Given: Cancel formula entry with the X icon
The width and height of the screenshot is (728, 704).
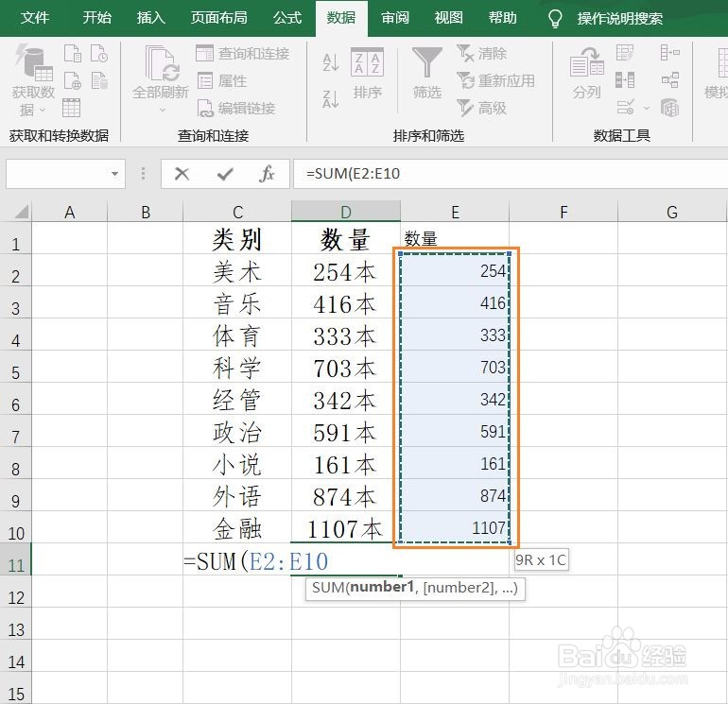Looking at the screenshot, I should pyautogui.click(x=182, y=174).
